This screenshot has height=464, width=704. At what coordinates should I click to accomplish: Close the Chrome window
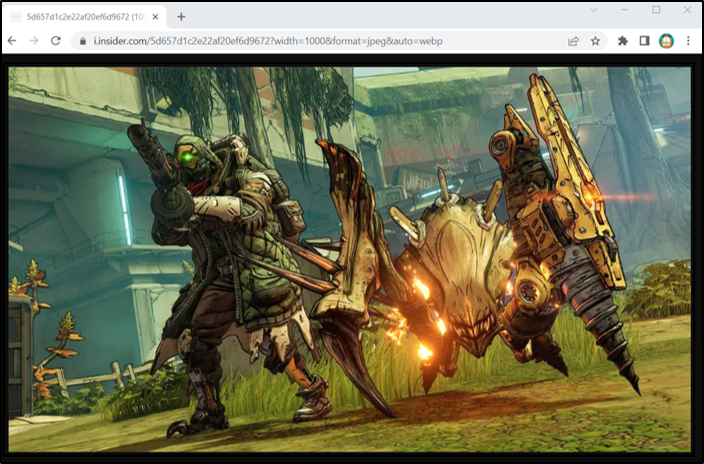click(x=687, y=10)
